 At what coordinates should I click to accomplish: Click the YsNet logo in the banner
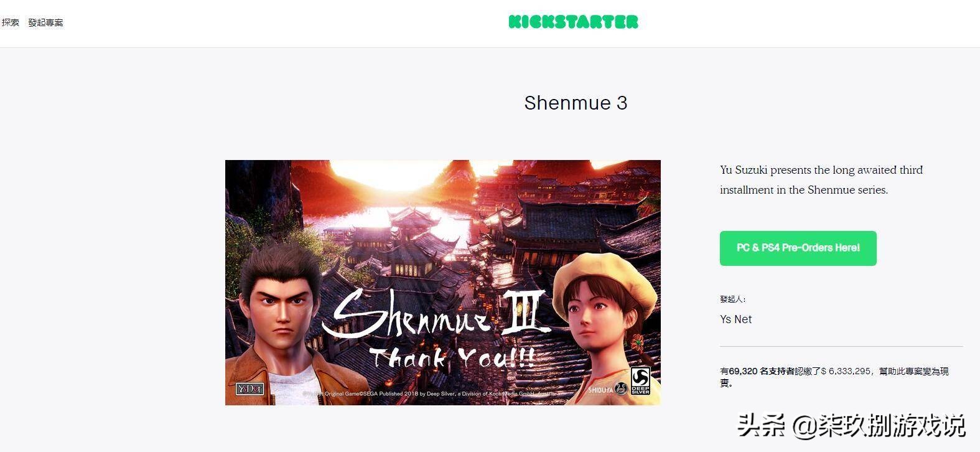(250, 389)
